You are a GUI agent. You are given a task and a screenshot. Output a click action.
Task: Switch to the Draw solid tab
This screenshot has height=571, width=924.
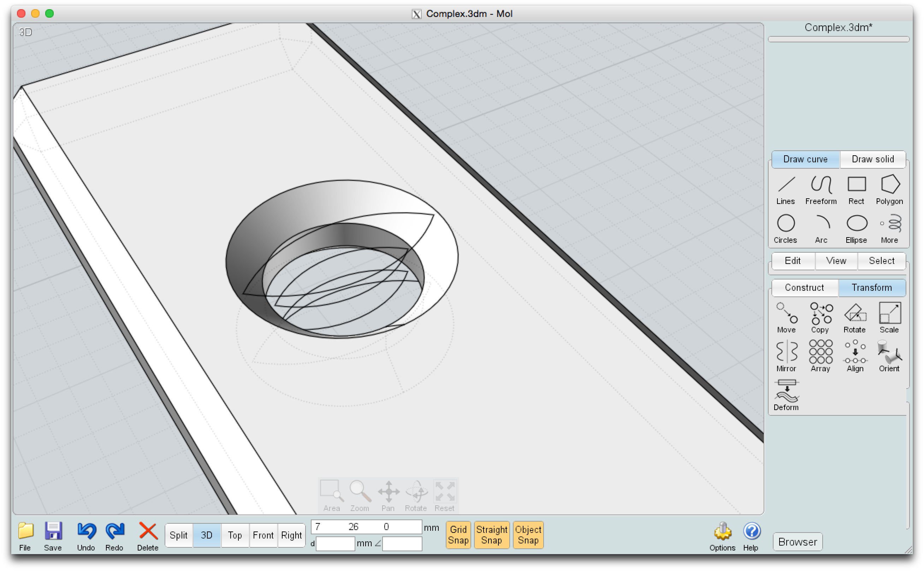872,160
